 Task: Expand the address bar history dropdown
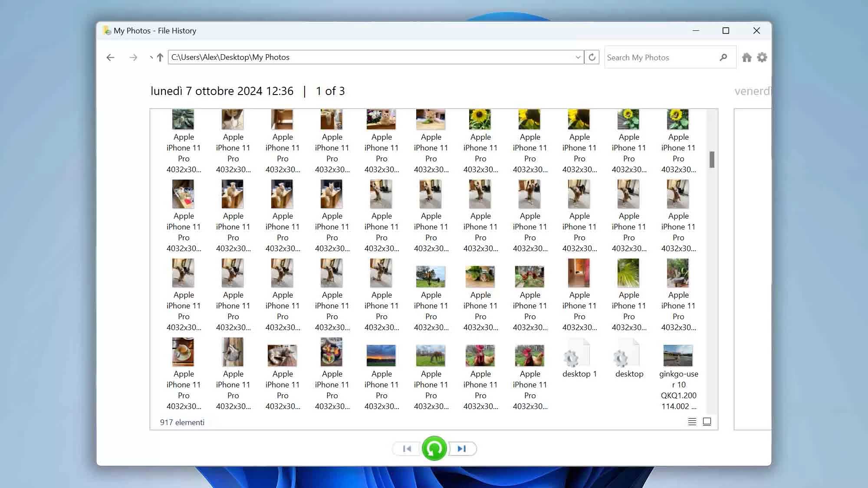578,57
